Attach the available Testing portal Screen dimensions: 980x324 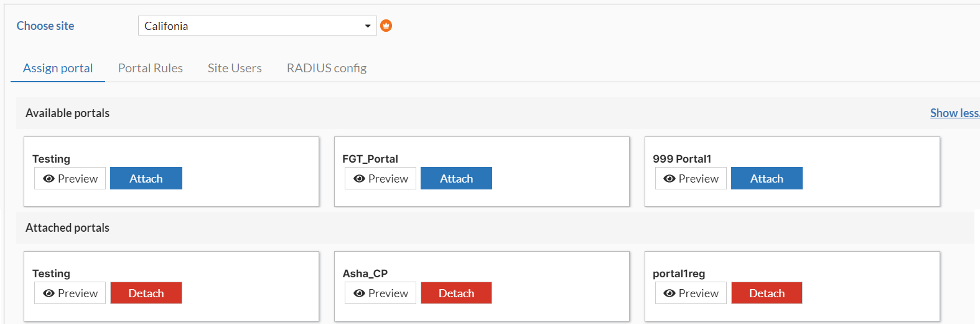(146, 178)
